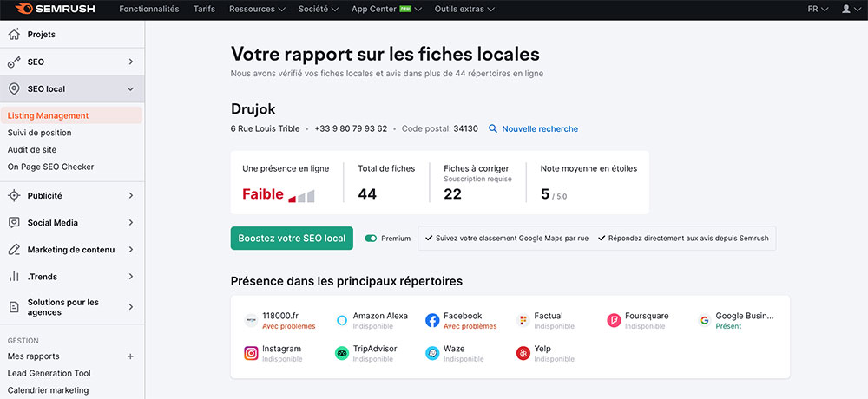The image size is (868, 399).
Task: Open the Ressources dropdown menu
Action: click(258, 9)
